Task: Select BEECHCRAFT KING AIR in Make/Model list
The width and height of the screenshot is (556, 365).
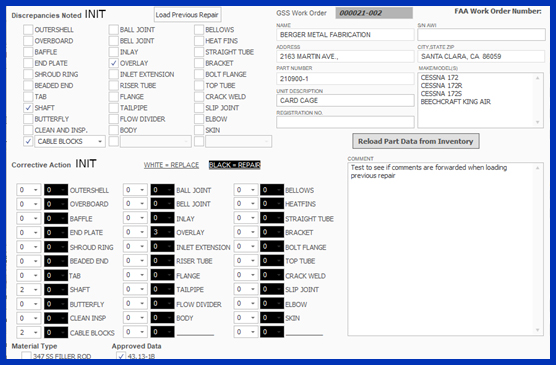Action: (x=456, y=102)
